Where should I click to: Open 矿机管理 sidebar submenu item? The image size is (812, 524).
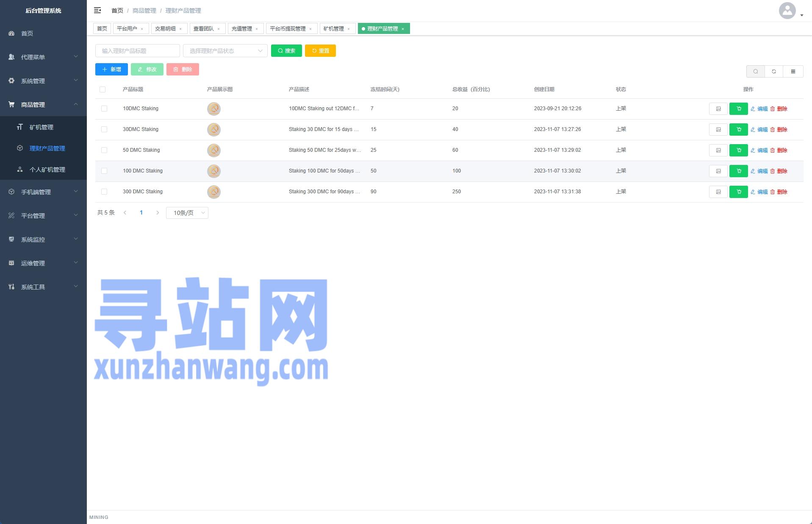pos(43,127)
